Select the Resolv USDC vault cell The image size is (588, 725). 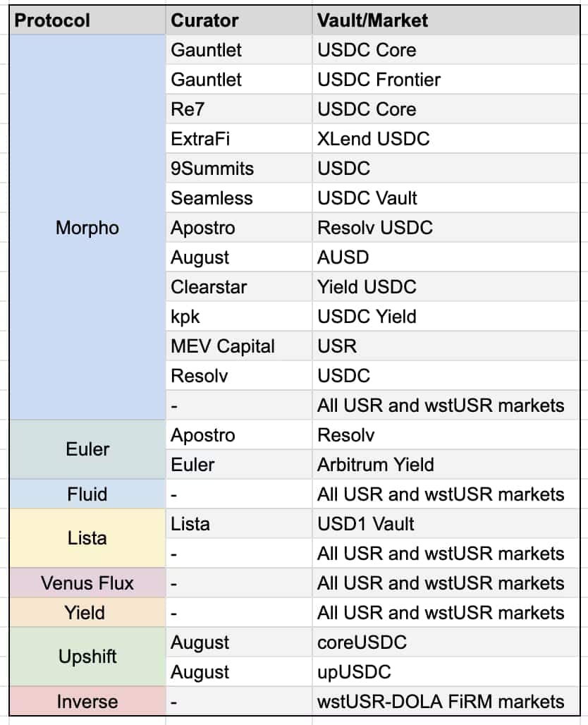click(x=375, y=228)
